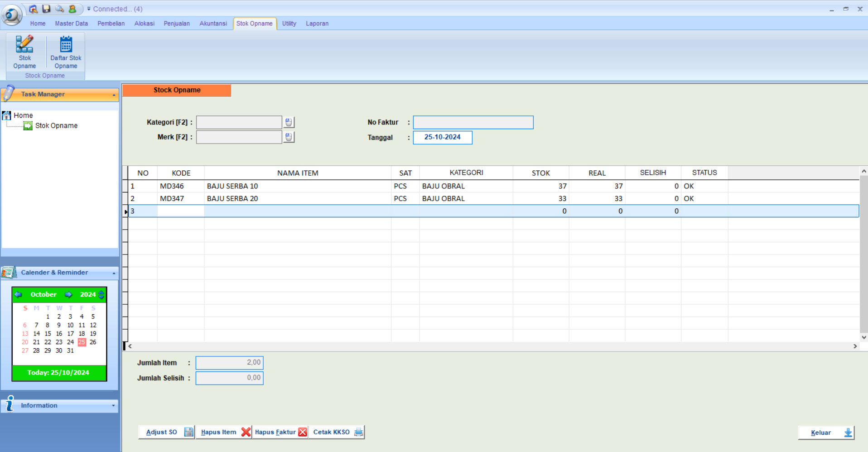Open the Master Data ribbon tab
This screenshot has height=452, width=868.
(x=72, y=24)
